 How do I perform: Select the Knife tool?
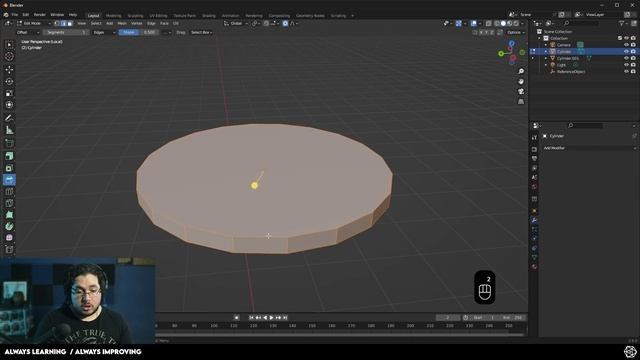9,203
